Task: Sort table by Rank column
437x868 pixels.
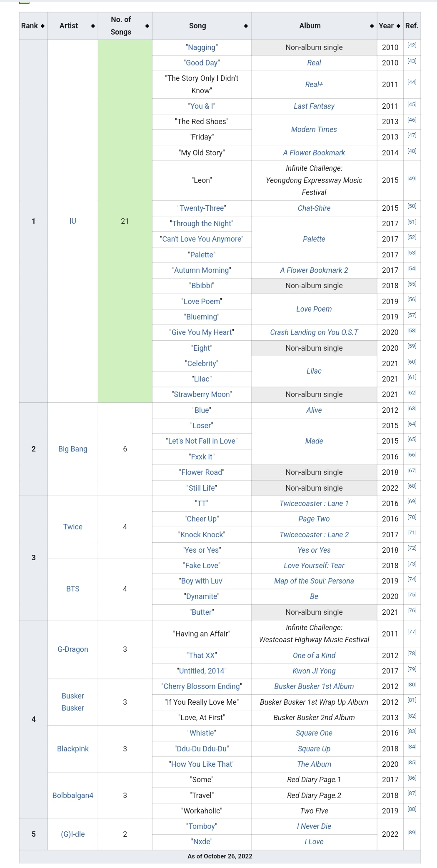Action: pos(42,26)
